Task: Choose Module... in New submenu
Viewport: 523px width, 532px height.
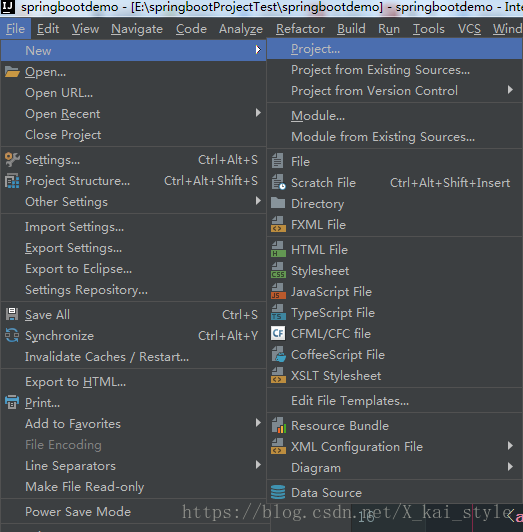Action: coord(394,116)
